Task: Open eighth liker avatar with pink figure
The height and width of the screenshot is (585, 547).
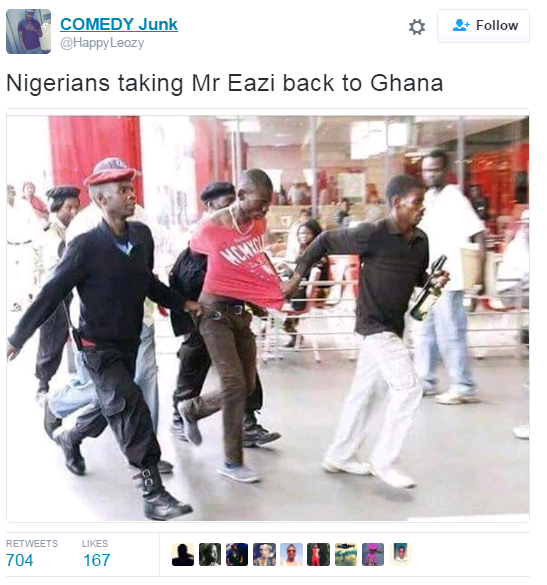Action: click(x=373, y=554)
